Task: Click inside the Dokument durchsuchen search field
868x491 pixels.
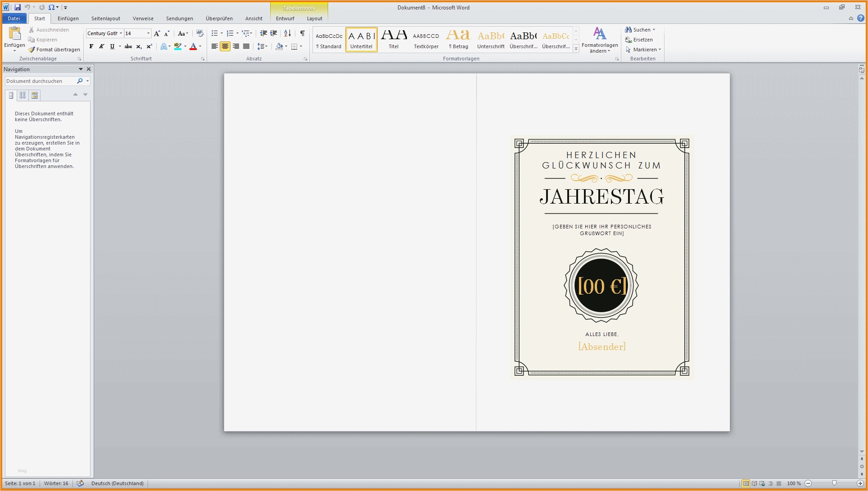Action: point(38,81)
